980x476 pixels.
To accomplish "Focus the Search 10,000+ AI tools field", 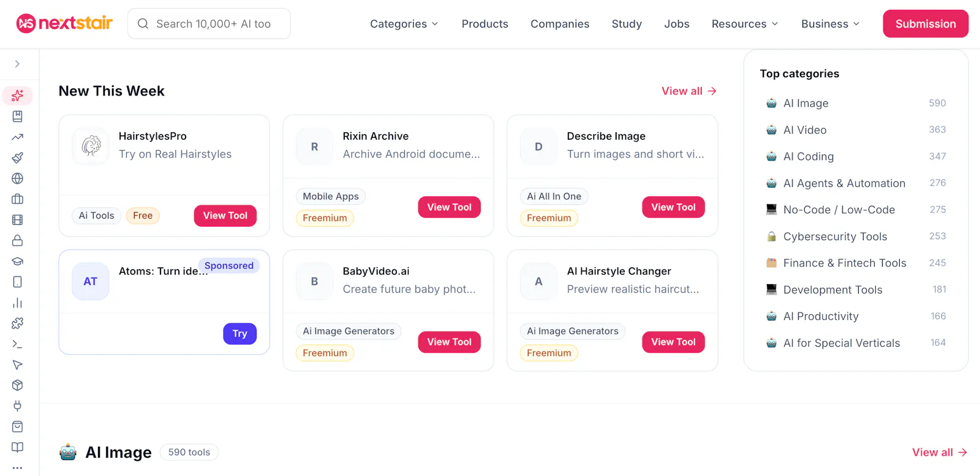I will tap(209, 24).
